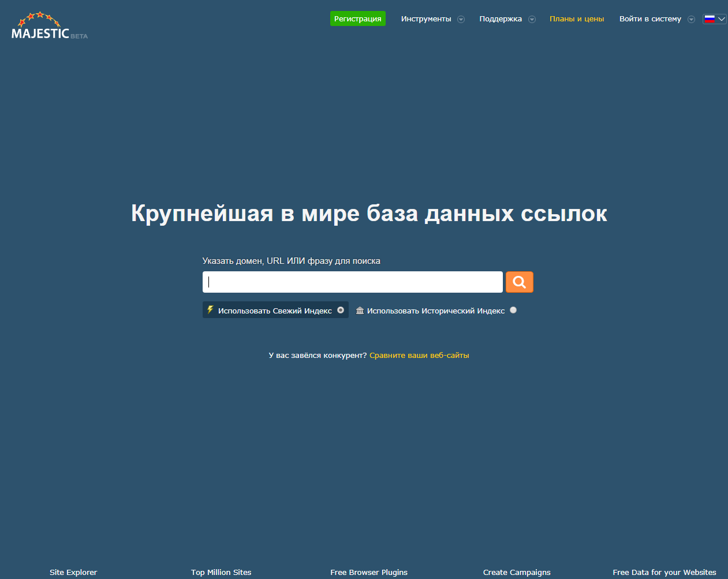Open the Инструменты menu
728x579 pixels.
(x=426, y=19)
